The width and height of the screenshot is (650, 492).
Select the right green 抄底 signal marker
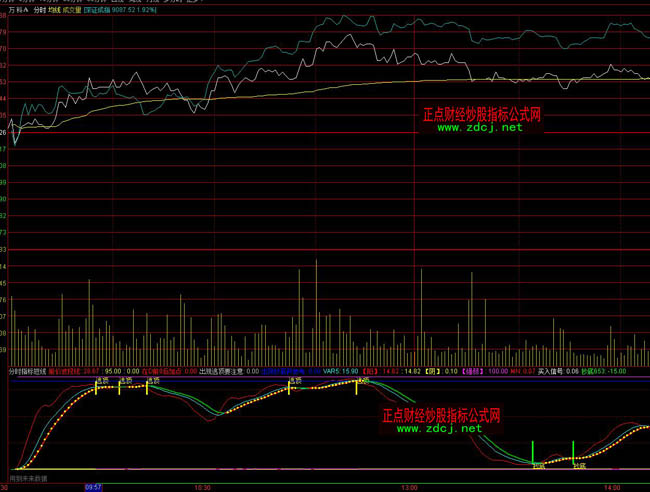tap(578, 464)
